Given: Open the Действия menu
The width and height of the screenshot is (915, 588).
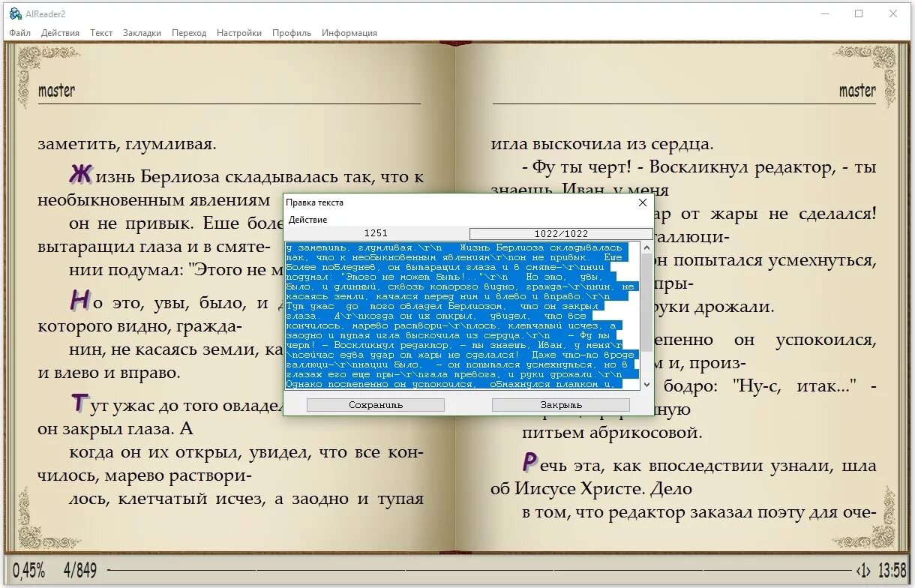Looking at the screenshot, I should 60,33.
